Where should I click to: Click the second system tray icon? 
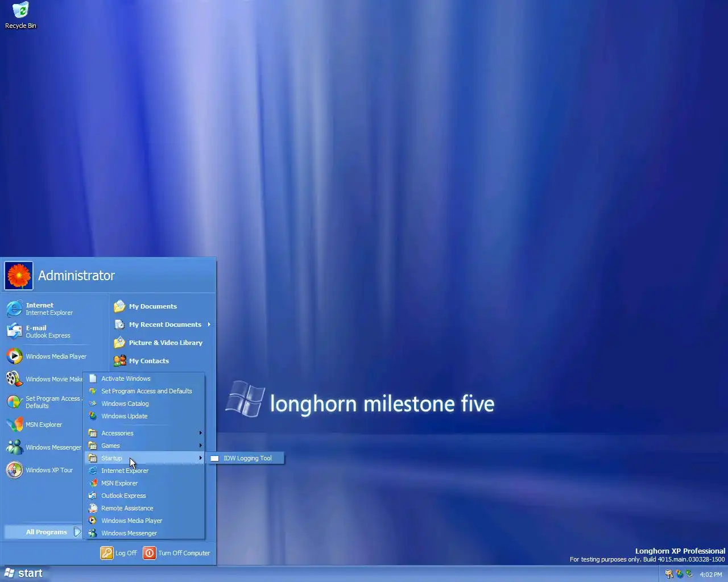point(679,574)
